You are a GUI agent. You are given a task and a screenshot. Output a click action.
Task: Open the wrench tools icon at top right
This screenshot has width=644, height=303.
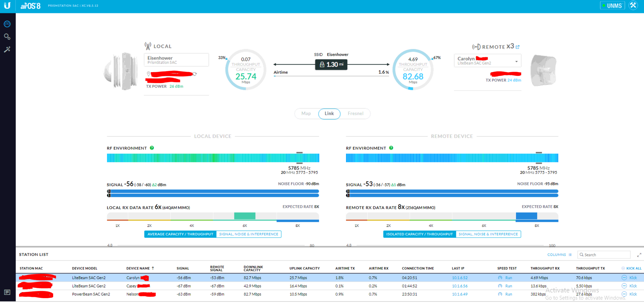coord(633,5)
